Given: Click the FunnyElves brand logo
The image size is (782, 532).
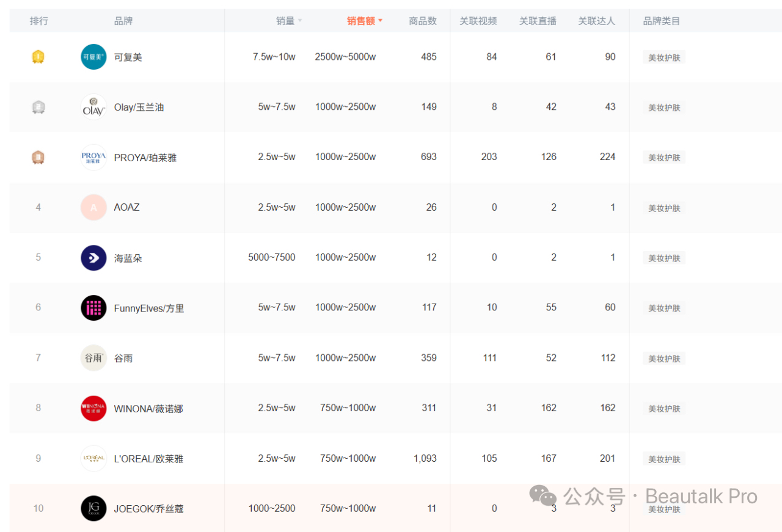Looking at the screenshot, I should coord(93,308).
